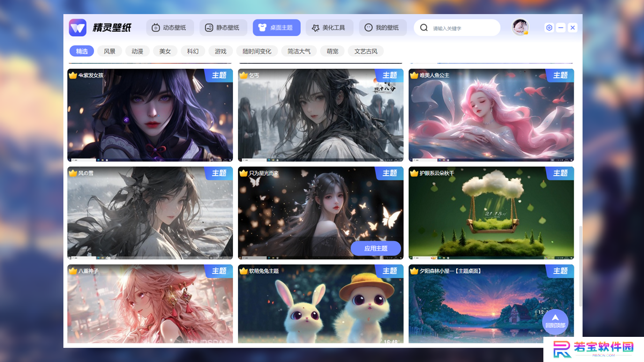The width and height of the screenshot is (644, 362).
Task: Click the 精灵壁纸 app logo icon
Action: pos(77,28)
